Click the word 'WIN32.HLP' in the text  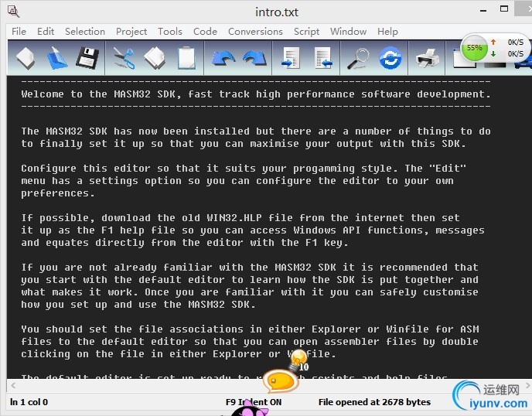[x=234, y=217]
